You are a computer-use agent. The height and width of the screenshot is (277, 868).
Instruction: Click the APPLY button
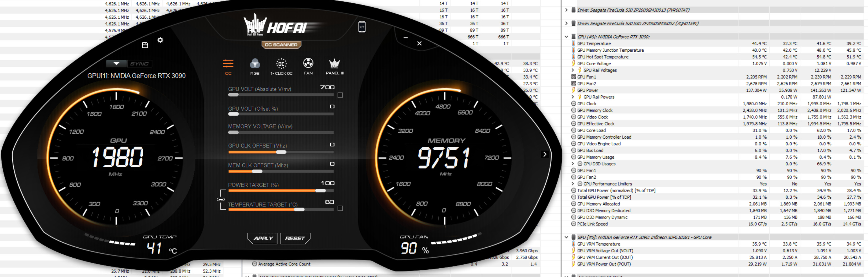pos(263,238)
